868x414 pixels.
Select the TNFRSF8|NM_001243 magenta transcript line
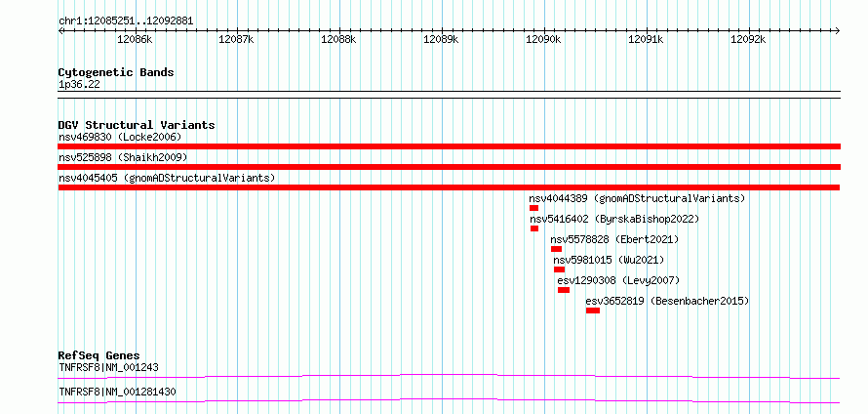point(449,377)
